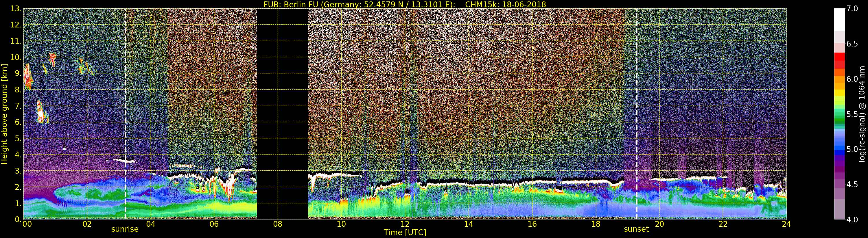Click the '4.0' value on the colorbar scale
This screenshot has width=868, height=238.
[852, 220]
